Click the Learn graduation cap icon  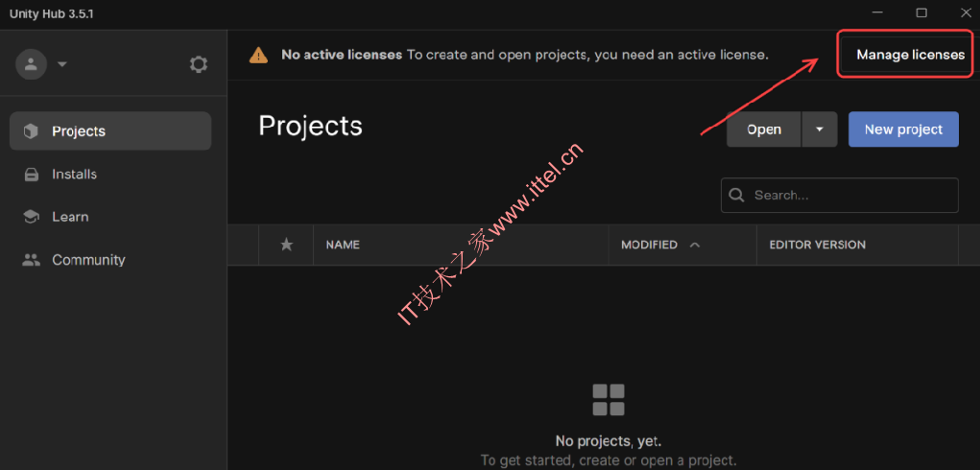(31, 217)
